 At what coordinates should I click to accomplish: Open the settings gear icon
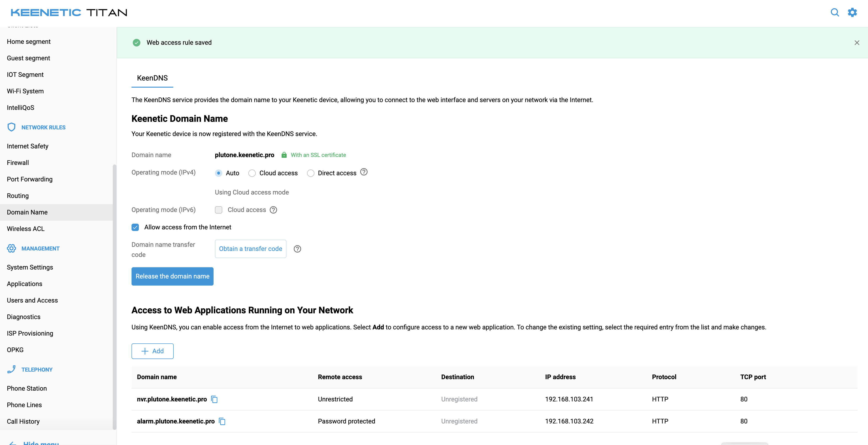[852, 12]
